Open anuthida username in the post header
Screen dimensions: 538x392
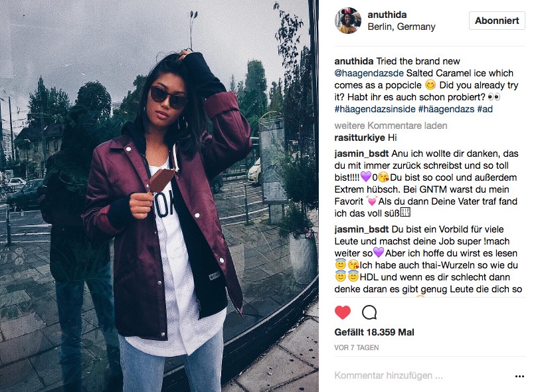[387, 15]
